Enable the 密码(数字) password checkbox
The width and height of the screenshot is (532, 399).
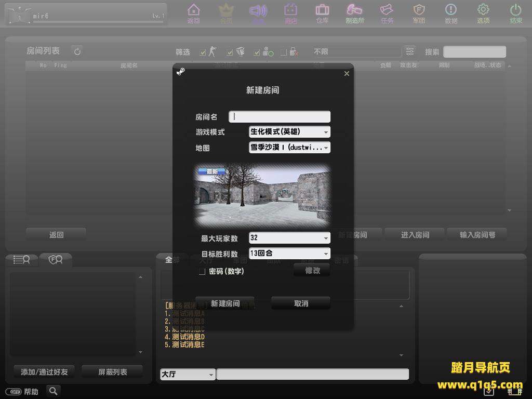click(202, 272)
